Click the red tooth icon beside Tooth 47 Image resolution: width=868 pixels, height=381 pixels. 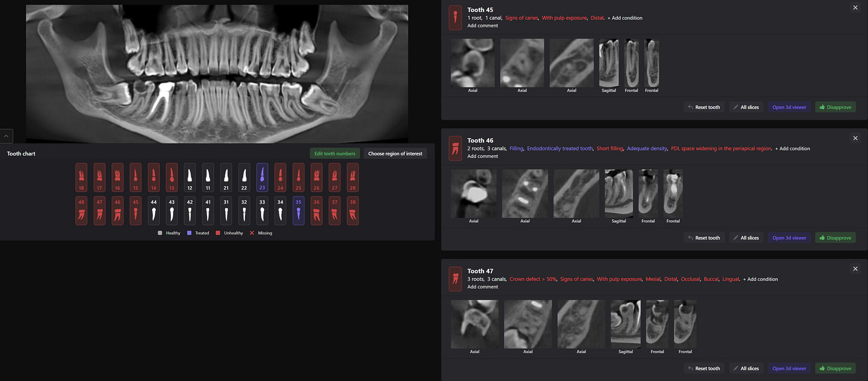point(455,279)
